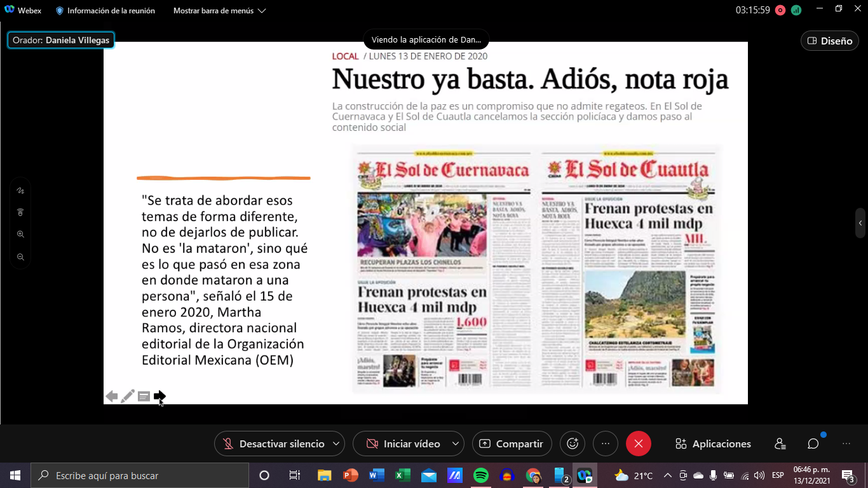Advance to next slide with right arrow

[x=159, y=396]
